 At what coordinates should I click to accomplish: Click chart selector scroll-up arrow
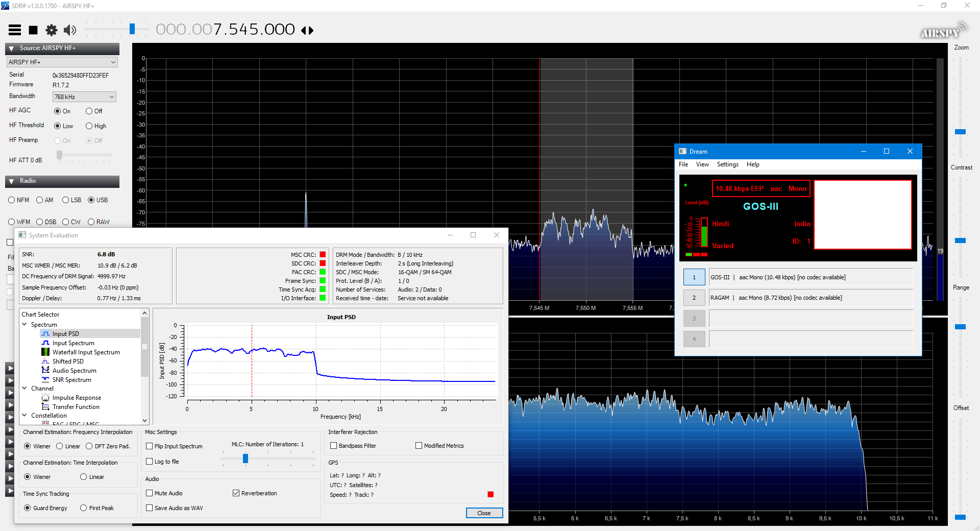pos(145,313)
